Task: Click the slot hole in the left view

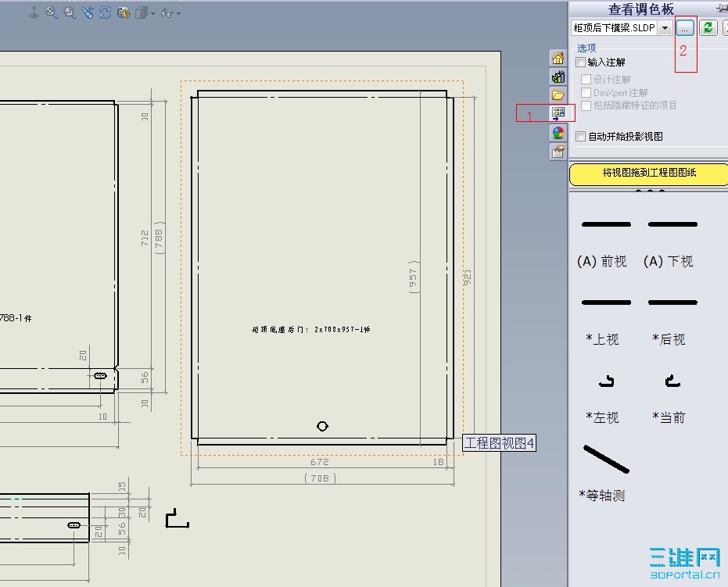Action: 100,376
